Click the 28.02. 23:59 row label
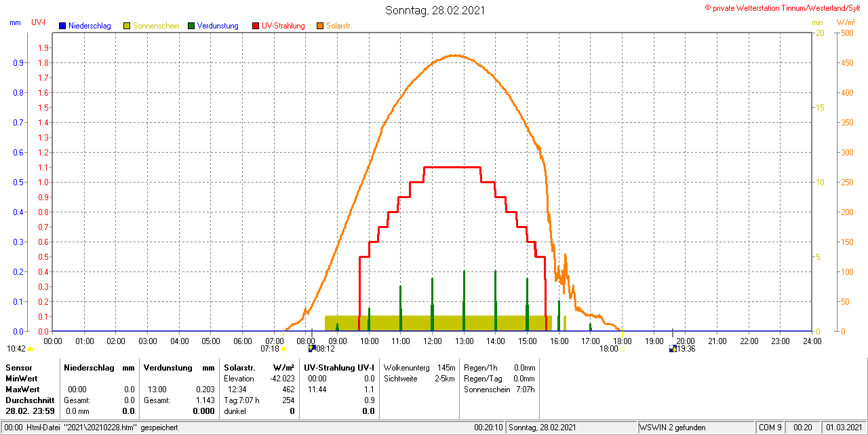 coord(29,411)
